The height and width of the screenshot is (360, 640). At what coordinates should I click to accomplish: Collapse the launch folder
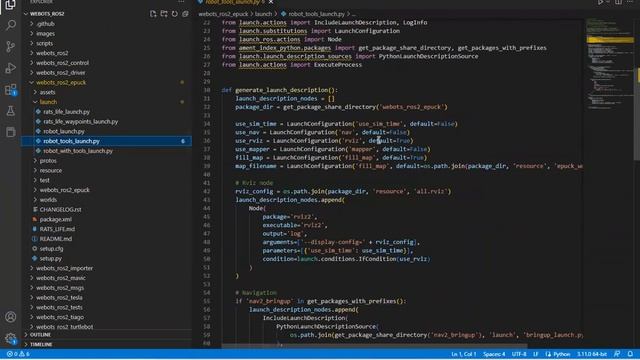[48, 102]
